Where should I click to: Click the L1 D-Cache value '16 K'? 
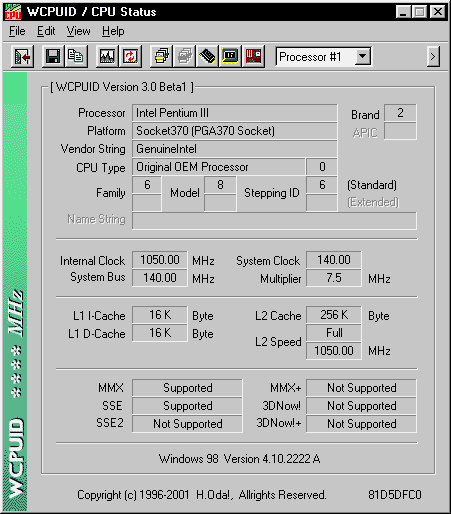(x=160, y=333)
